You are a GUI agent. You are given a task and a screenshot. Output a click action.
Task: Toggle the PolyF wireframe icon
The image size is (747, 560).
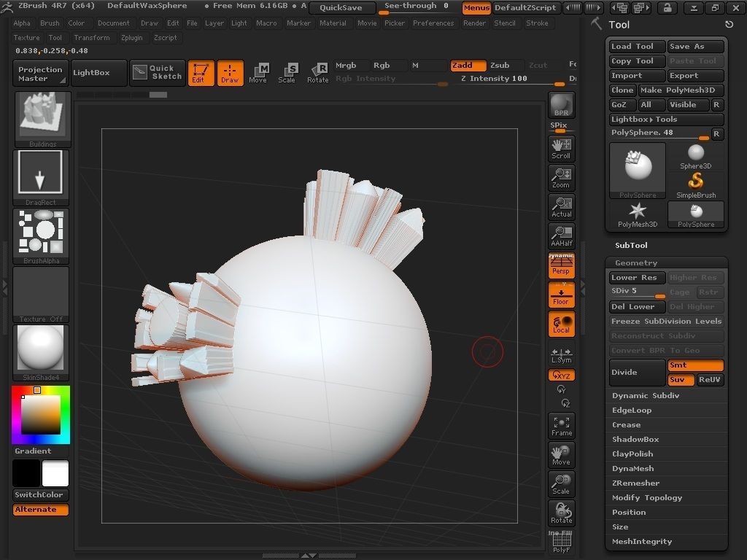pyautogui.click(x=561, y=542)
